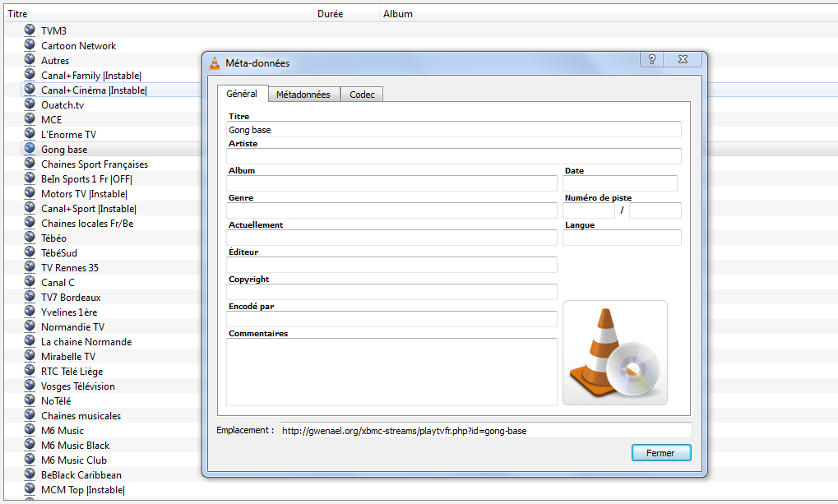This screenshot has width=838, height=504.
Task: Click into the Copyright field
Action: (391, 292)
